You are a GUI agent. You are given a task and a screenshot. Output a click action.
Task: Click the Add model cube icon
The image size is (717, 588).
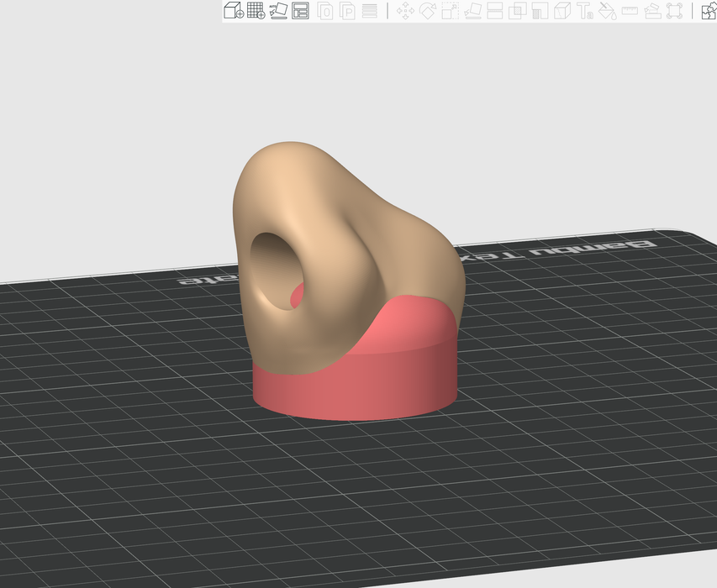coord(233,11)
